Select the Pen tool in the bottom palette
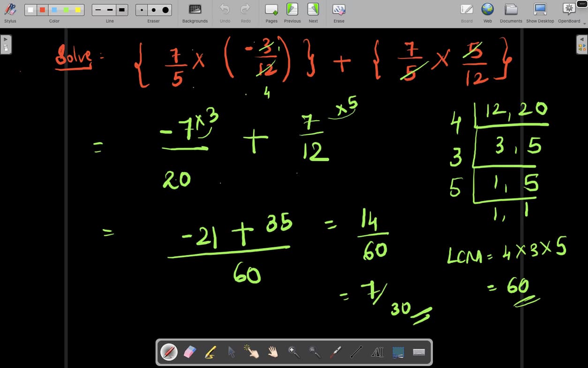 click(169, 352)
